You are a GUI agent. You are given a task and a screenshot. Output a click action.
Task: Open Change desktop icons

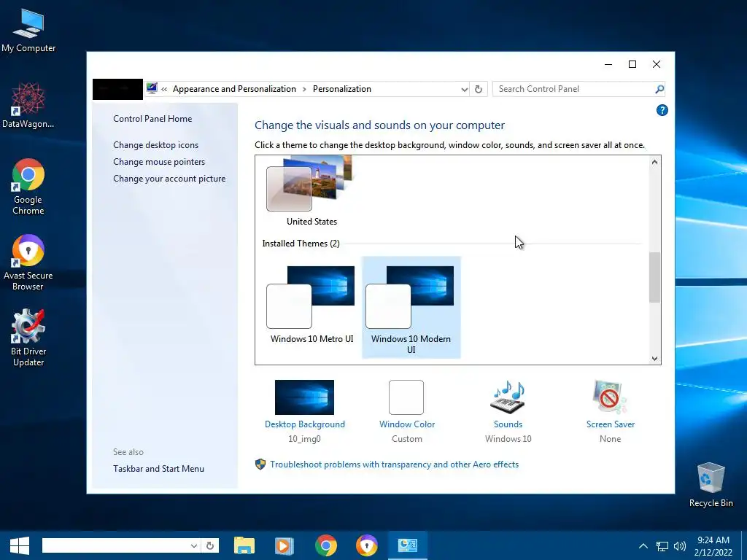click(x=156, y=145)
